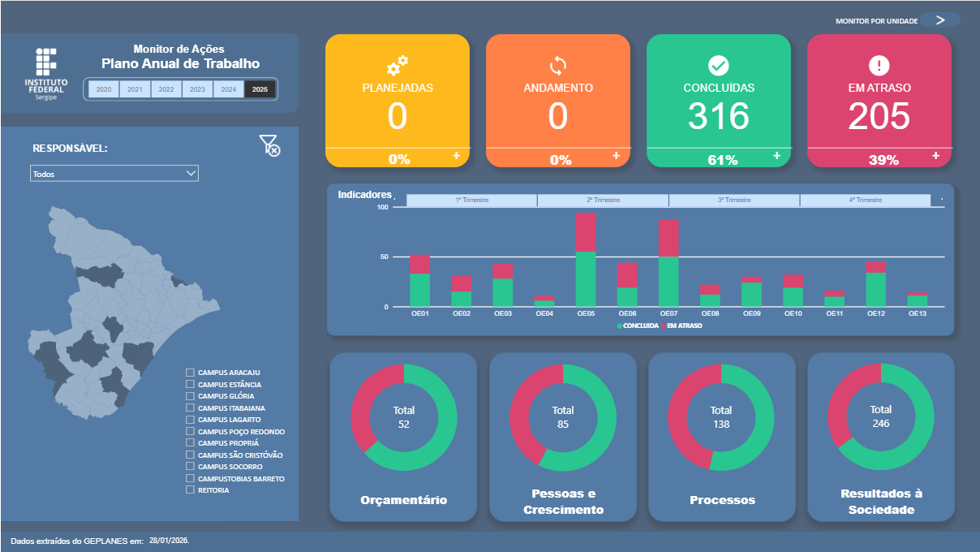The image size is (980, 552).
Task: Select the 2020 year button
Action: [104, 90]
